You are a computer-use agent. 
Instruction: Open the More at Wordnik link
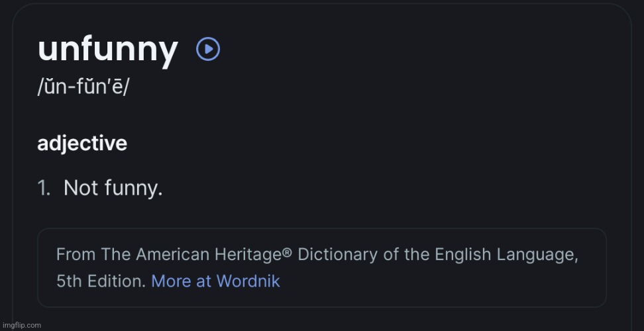click(x=215, y=281)
